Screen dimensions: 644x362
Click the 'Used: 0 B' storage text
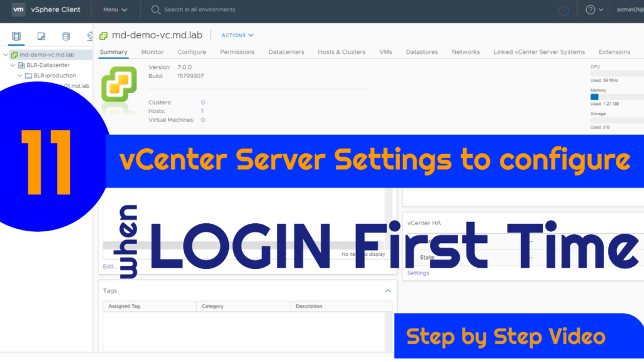599,127
